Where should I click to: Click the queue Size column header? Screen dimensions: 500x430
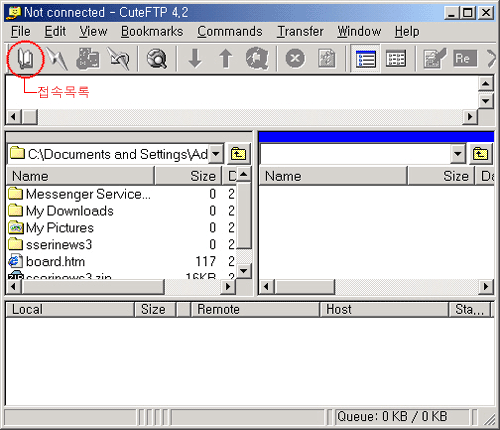pyautogui.click(x=156, y=310)
